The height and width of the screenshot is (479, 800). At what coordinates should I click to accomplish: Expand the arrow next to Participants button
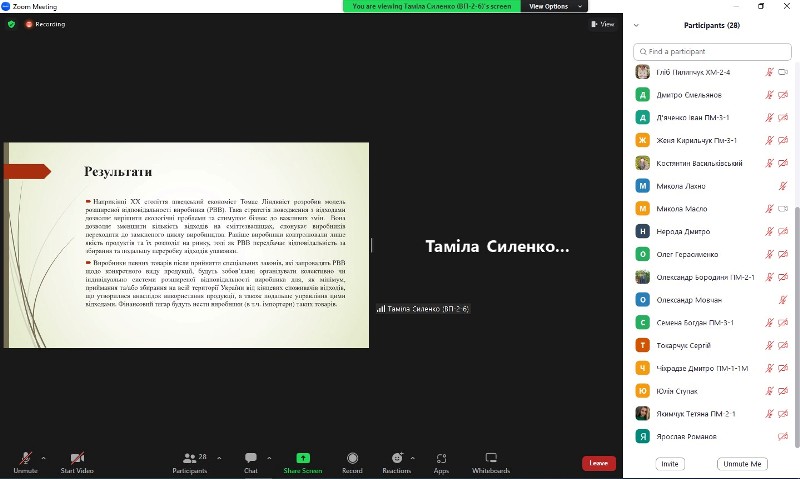pyautogui.click(x=219, y=458)
